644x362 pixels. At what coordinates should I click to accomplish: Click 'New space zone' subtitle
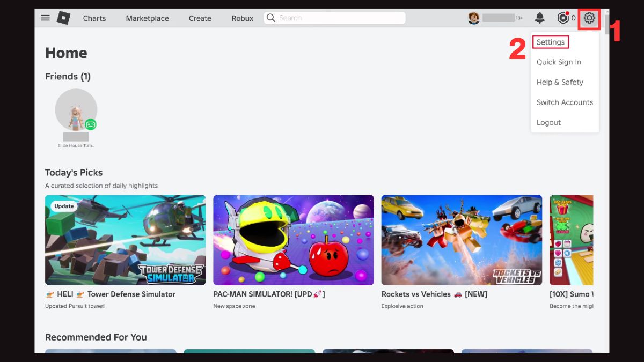click(x=234, y=306)
